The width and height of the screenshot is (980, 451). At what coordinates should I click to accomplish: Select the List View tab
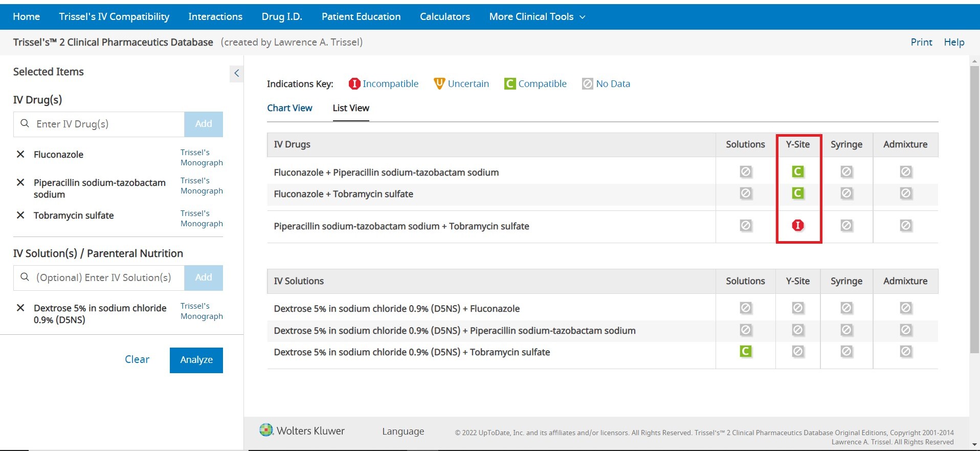click(x=351, y=108)
